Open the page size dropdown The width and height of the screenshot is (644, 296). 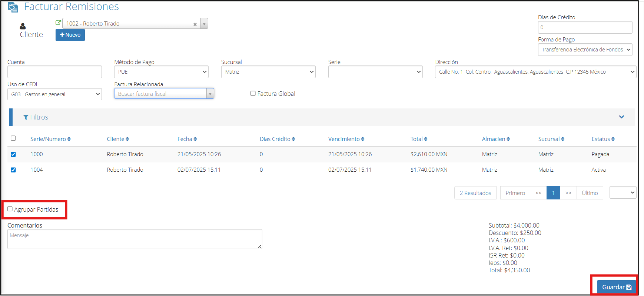point(623,192)
